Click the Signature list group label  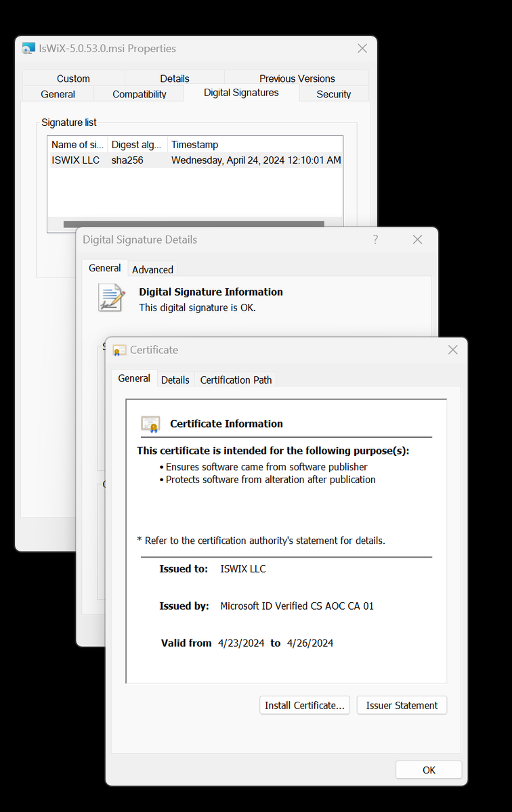coord(69,122)
